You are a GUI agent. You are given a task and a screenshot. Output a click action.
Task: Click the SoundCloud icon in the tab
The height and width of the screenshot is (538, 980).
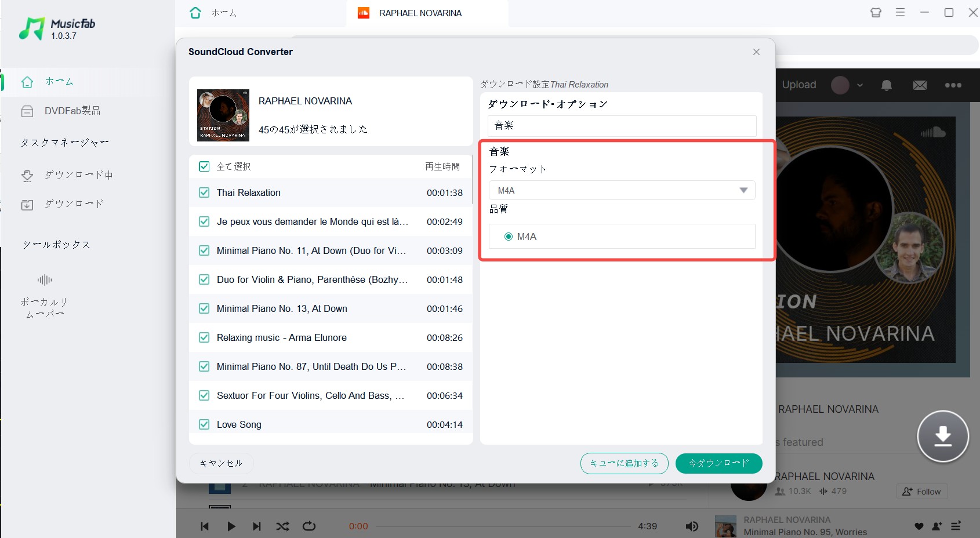pyautogui.click(x=364, y=13)
